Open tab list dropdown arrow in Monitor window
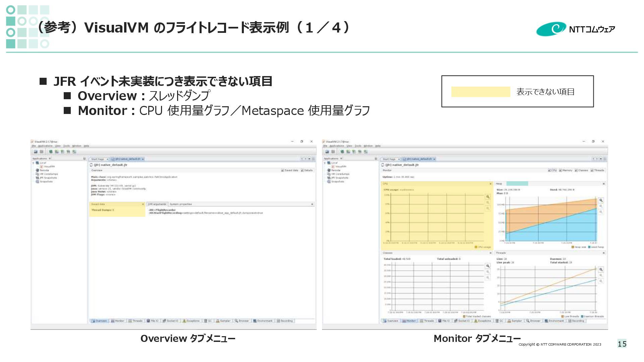644x362 pixels. pos(601,159)
